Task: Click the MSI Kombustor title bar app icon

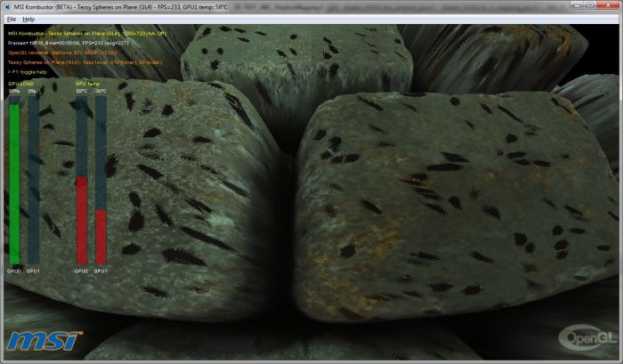Action: [x=8, y=7]
